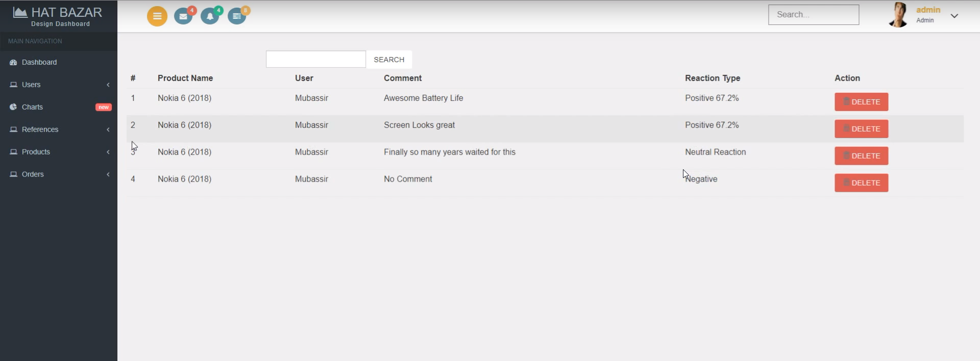
Task: Click the Design Dashboard subtitle
Action: click(x=60, y=24)
